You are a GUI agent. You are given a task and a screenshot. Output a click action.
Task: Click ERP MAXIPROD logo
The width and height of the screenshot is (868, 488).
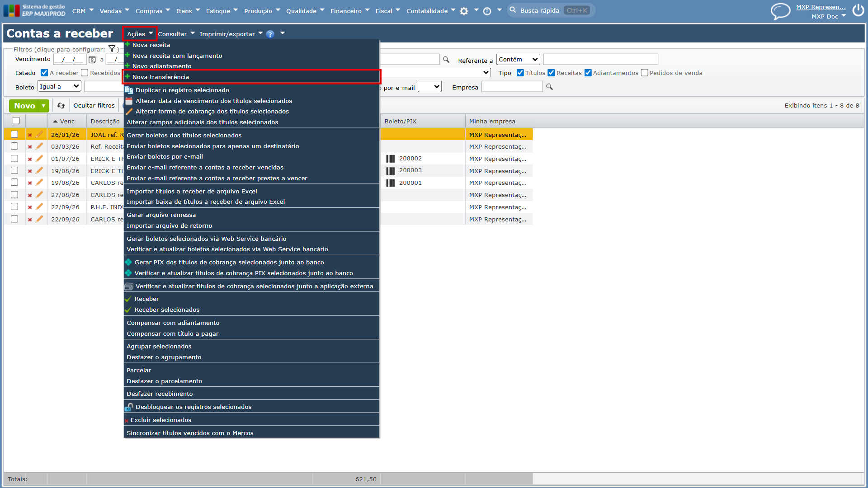tap(34, 10)
